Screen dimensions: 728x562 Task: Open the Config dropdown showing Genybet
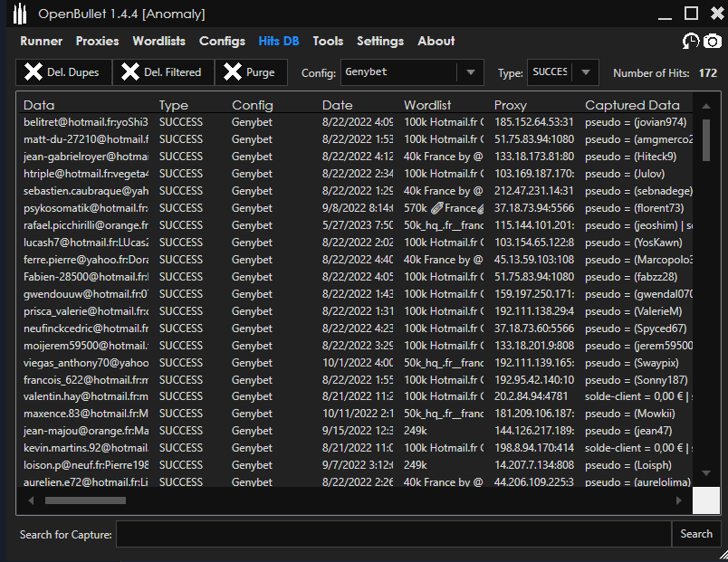pyautogui.click(x=469, y=72)
